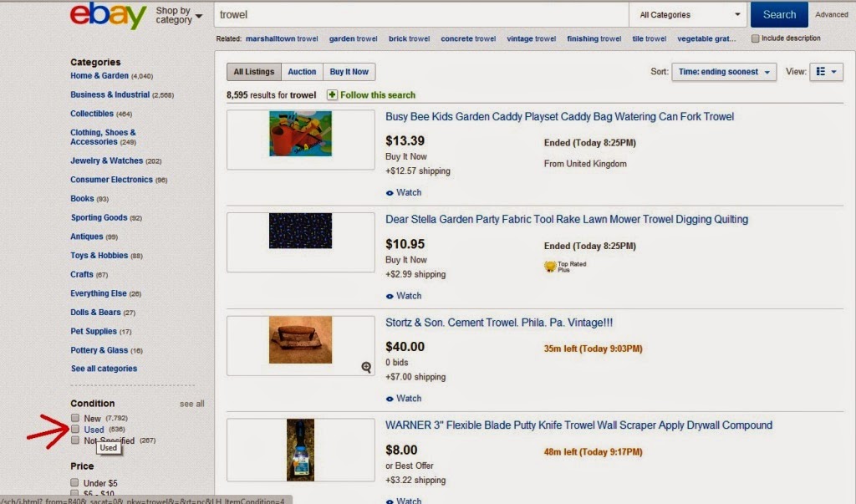Open the Business & Industrial category
The height and width of the screenshot is (504, 856).
pyautogui.click(x=110, y=94)
